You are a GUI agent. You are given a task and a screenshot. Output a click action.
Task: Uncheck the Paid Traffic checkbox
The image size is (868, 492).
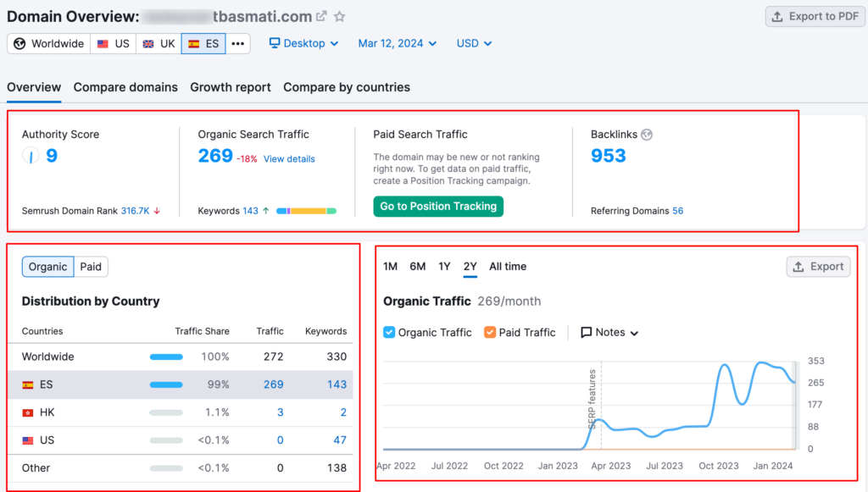tap(490, 332)
